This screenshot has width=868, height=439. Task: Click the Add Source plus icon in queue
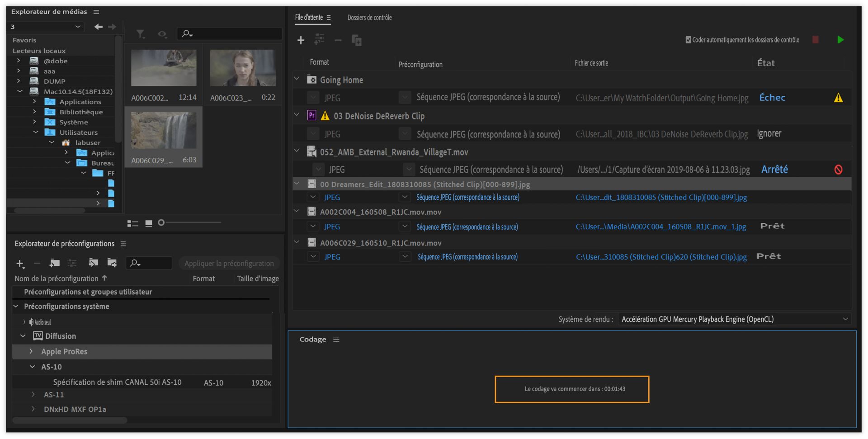tap(301, 41)
